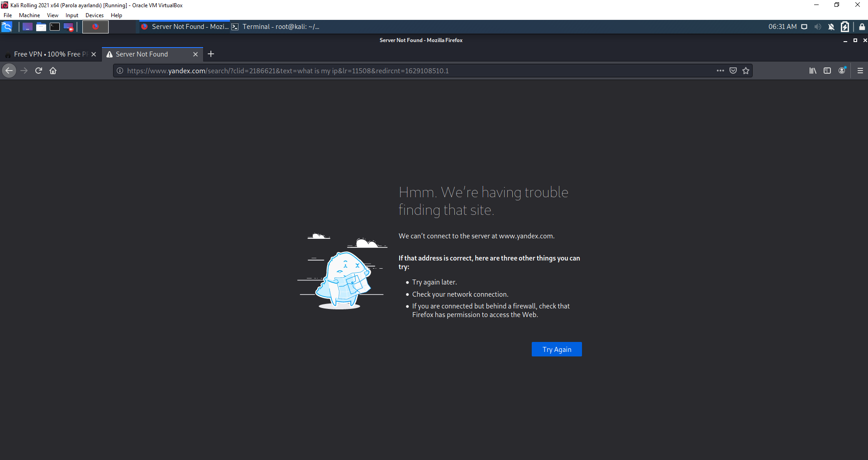Click the Firefox window title 'Server Not Found - Mozilla Firefox'
The height and width of the screenshot is (460, 868).
(x=421, y=40)
